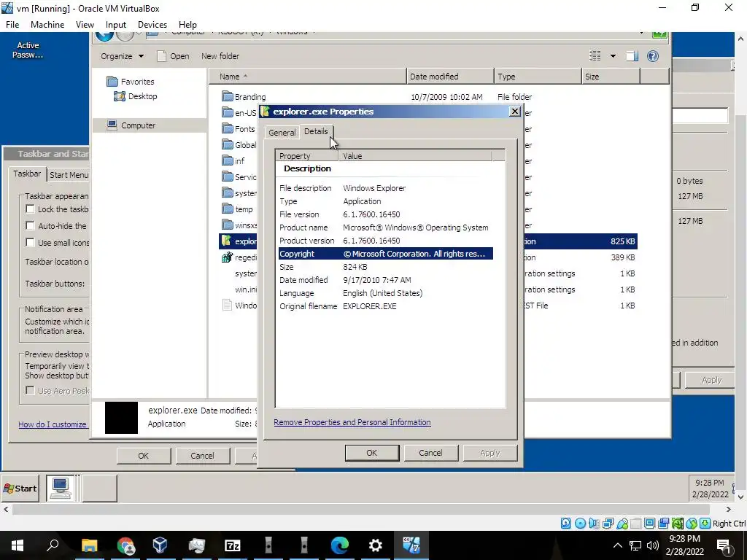Click the VirtualBox audio indicator icon
This screenshot has height=560, width=747.
594,524
